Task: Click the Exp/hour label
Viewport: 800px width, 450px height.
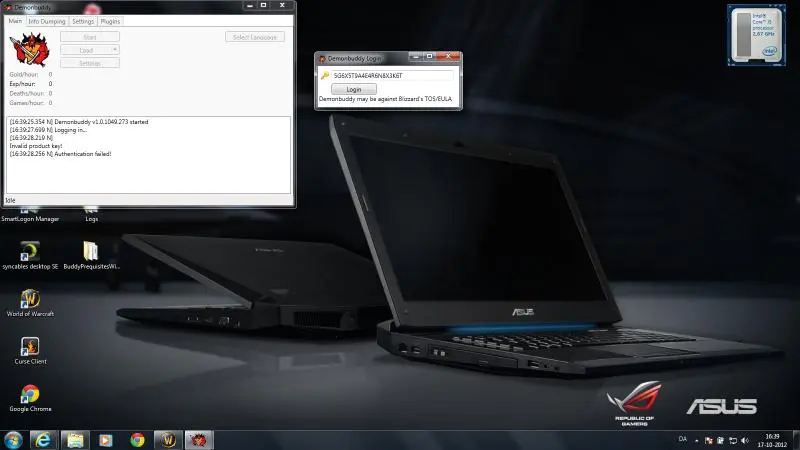Action: [x=22, y=84]
